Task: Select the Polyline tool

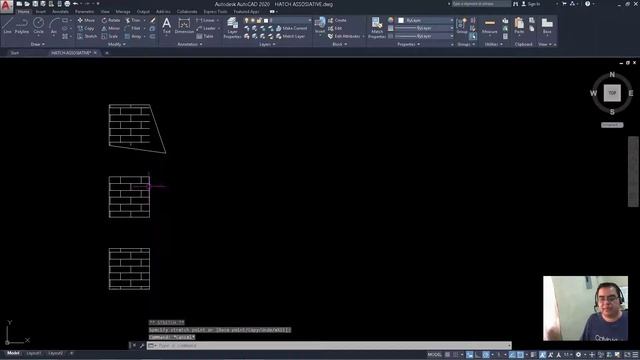Action: [22, 25]
